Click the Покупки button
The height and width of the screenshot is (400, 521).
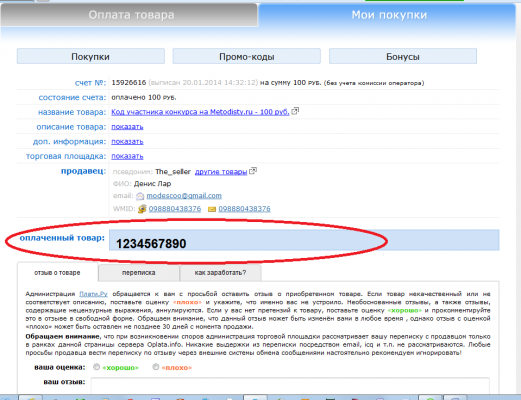(91, 56)
